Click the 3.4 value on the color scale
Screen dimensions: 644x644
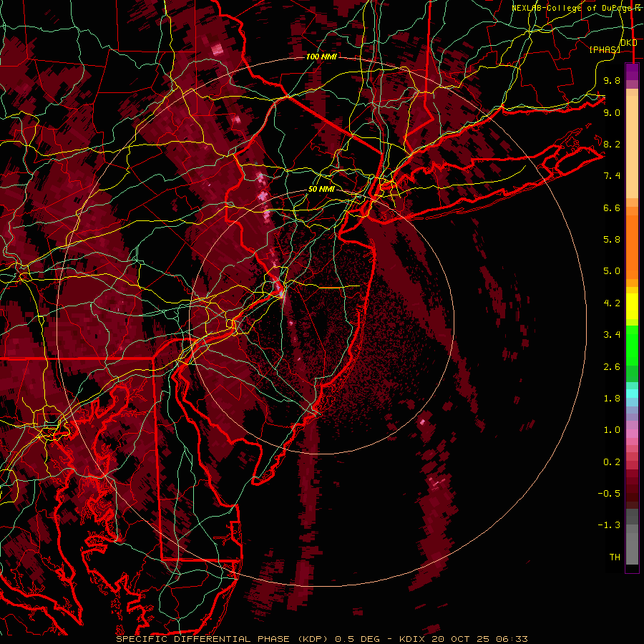pos(612,335)
